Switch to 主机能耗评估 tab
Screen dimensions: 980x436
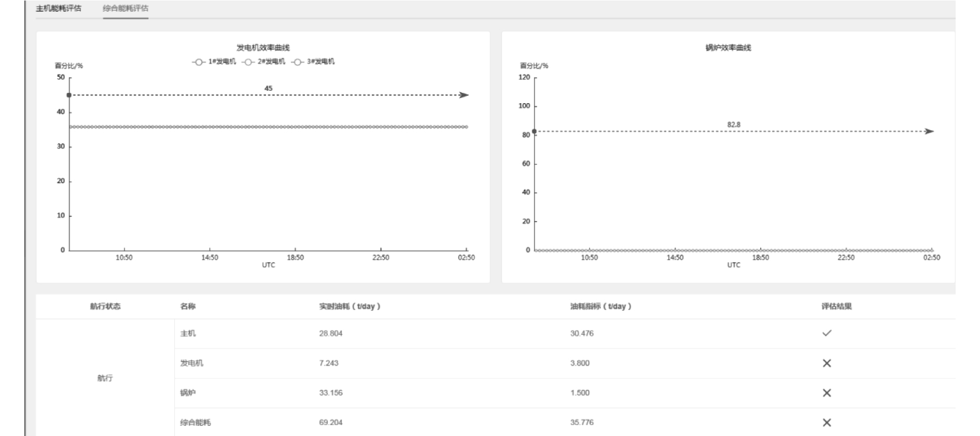click(x=58, y=8)
